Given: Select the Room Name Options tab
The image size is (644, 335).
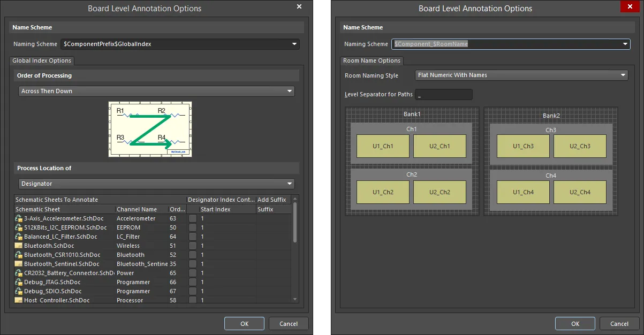Looking at the screenshot, I should (x=372, y=61).
